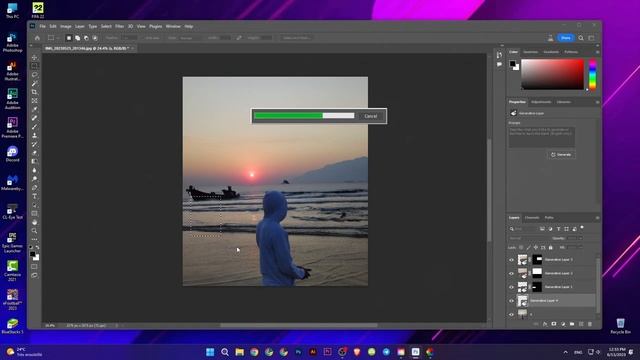Hide Generative Layer 4 eye icon
This screenshot has height=360, width=640.
point(511,301)
